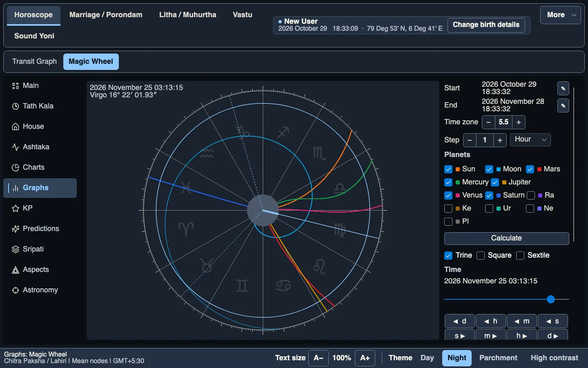The height and width of the screenshot is (368, 588).
Task: Uncheck the Venus planet checkbox
Action: point(448,195)
